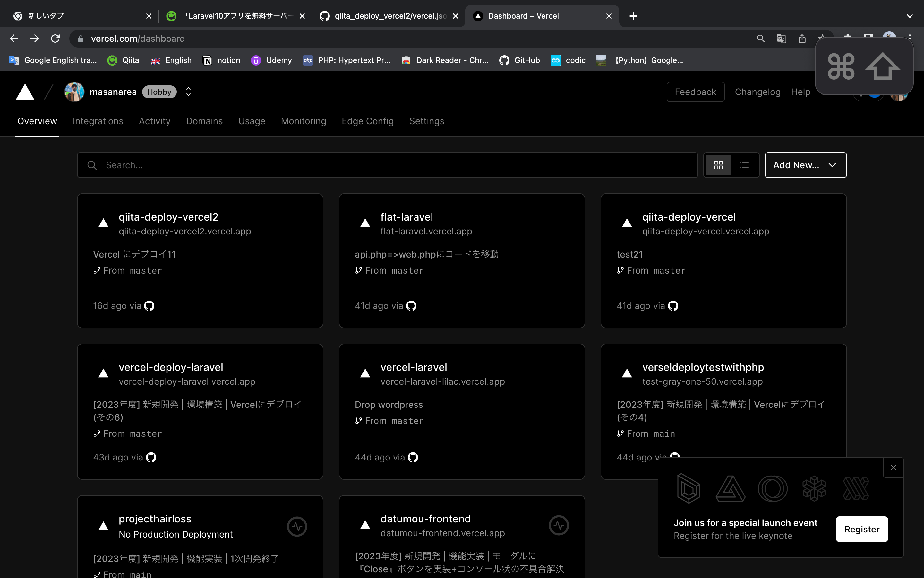Click the activity pulse icon on projecthairloss card
Screen dimensions: 924x578
tap(297, 527)
